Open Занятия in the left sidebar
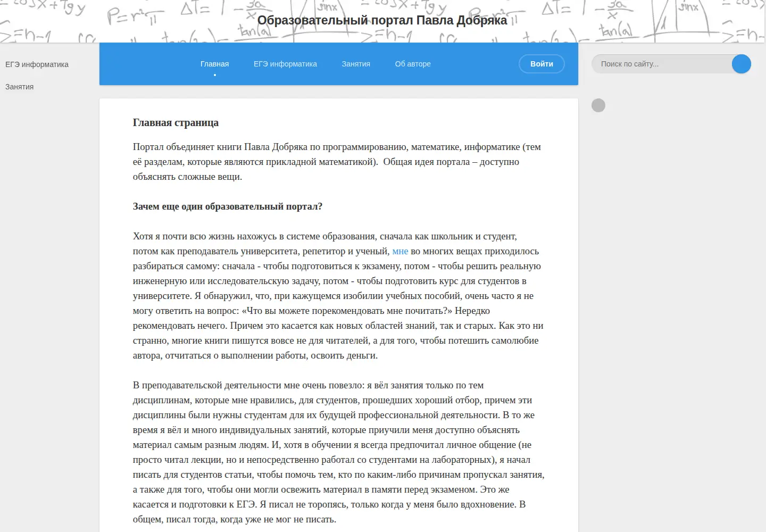 pos(19,87)
